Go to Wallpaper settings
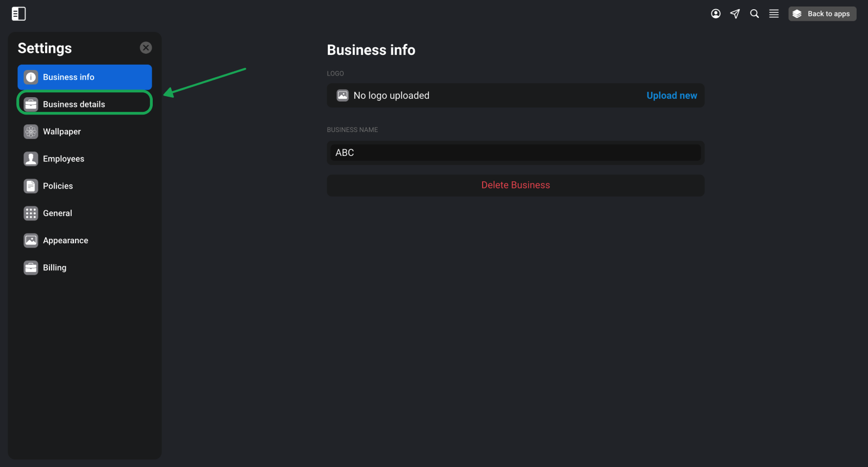This screenshot has width=868, height=467. click(x=85, y=131)
